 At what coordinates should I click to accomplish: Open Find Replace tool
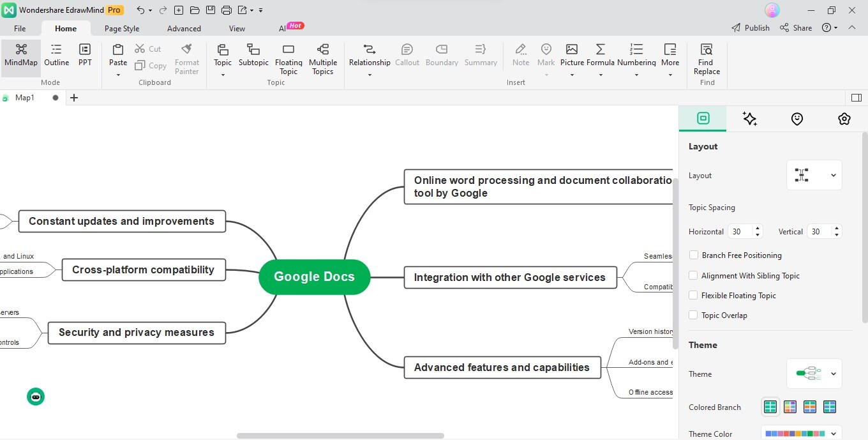coord(707,59)
